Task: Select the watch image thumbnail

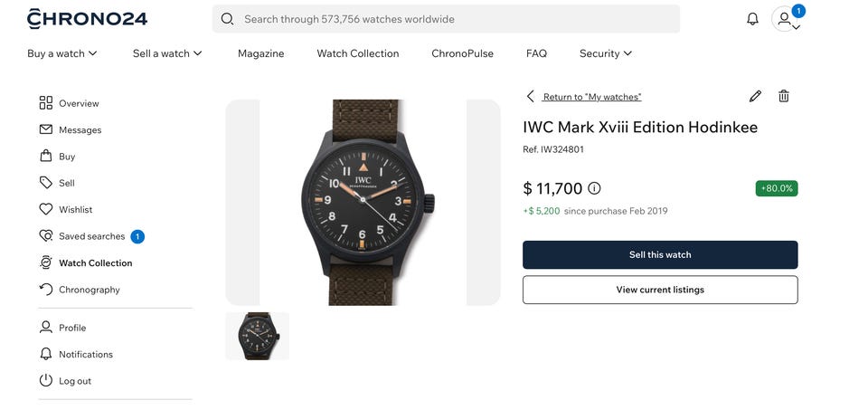Action: pos(257,336)
